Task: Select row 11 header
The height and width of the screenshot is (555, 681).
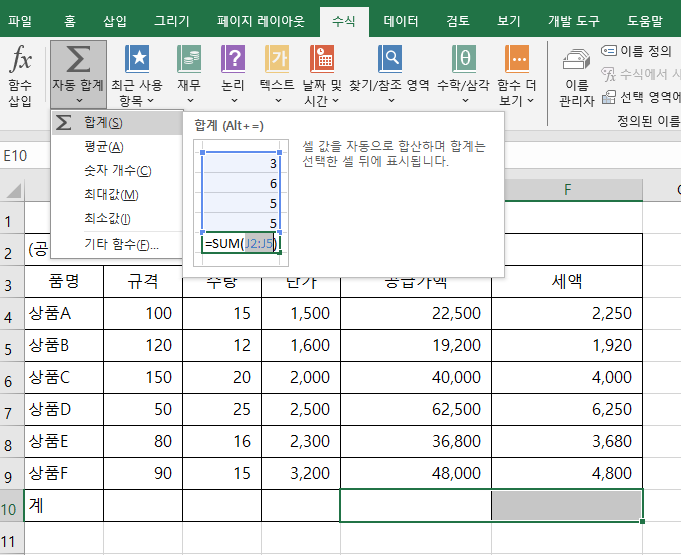Action: [x=12, y=538]
